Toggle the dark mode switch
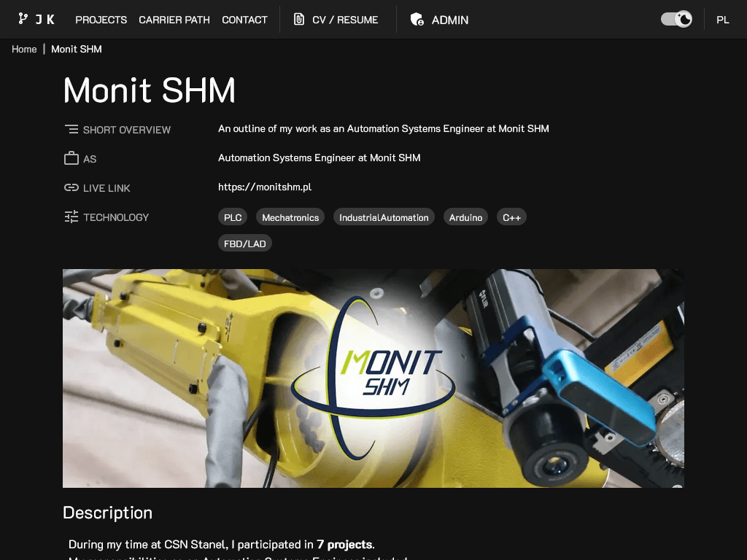The image size is (747, 560). (676, 20)
